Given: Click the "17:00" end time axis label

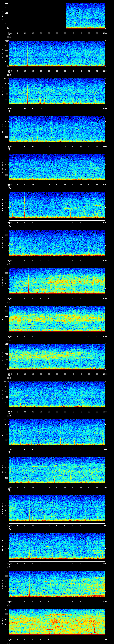Looking at the screenshot, I should [x=105, y=298].
